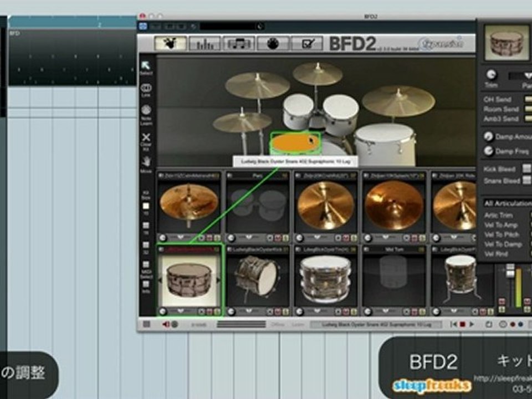Open the Mid Tom slot dropdown arrow
Image resolution: width=532 pixels, height=399 pixels.
[386, 310]
